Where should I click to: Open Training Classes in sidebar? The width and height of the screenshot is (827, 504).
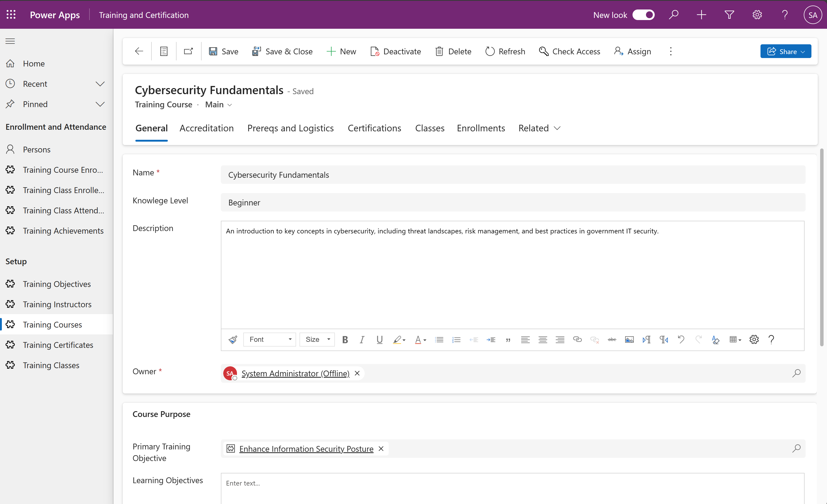pos(56,365)
